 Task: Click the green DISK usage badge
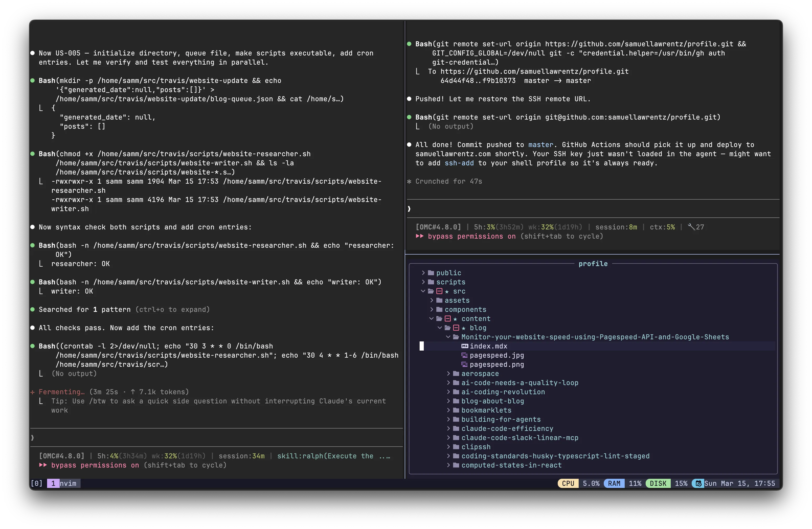pos(658,483)
